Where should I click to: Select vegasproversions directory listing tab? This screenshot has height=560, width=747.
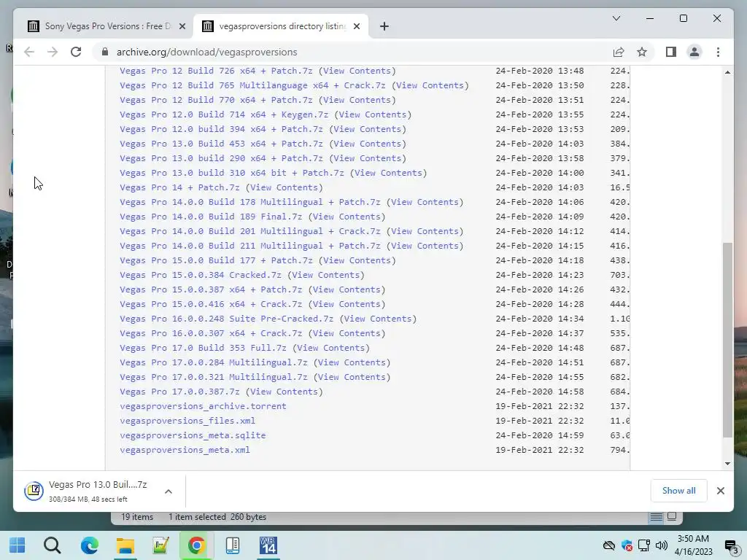pos(281,26)
